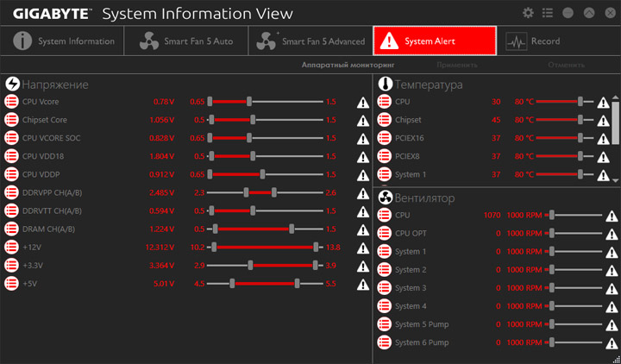Click the 2.485V reading for DDRVPP
621x364 pixels.
click(161, 193)
